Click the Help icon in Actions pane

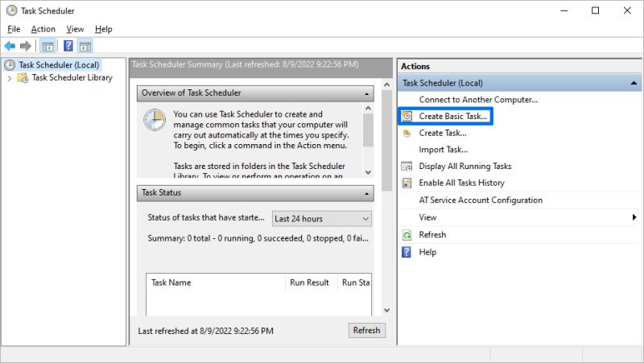click(407, 252)
